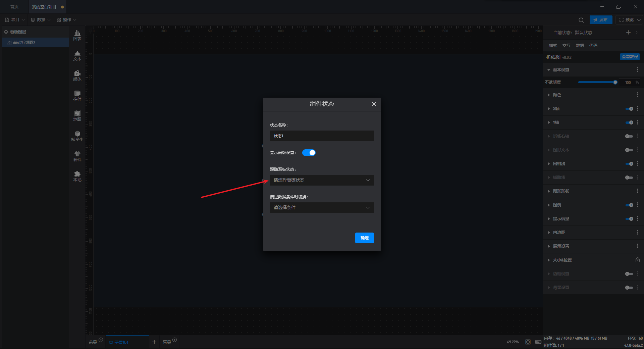Viewport: 644px width, 349px height.
Task: Click the 预览 preview button
Action: [626, 20]
